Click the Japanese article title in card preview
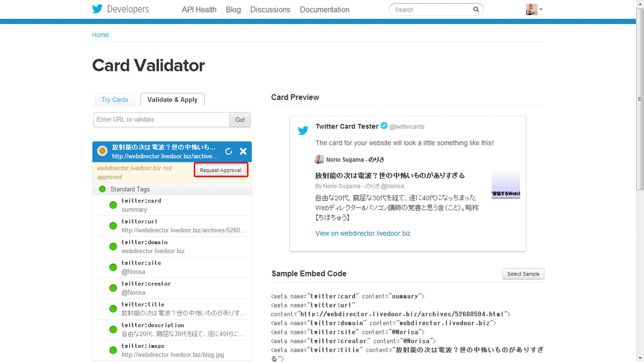This screenshot has width=644, height=362. tap(390, 175)
